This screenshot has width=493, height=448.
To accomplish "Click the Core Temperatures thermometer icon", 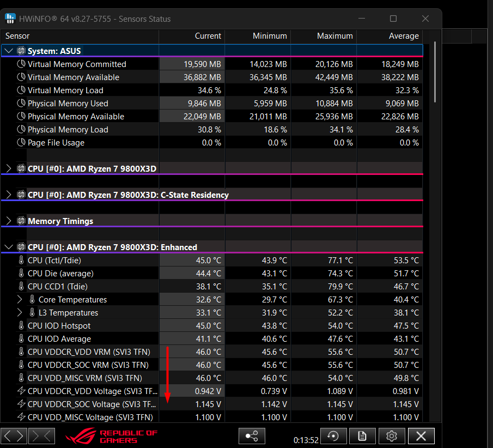I will pyautogui.click(x=32, y=299).
